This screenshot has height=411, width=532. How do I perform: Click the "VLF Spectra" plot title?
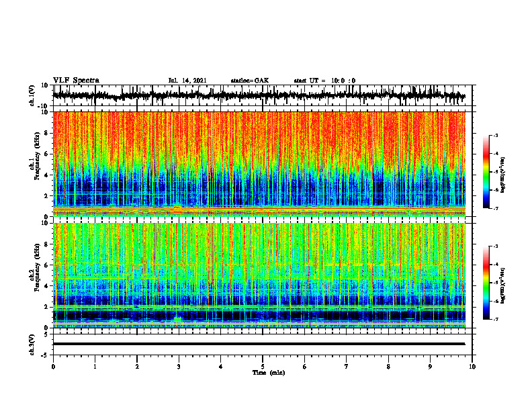pos(76,81)
